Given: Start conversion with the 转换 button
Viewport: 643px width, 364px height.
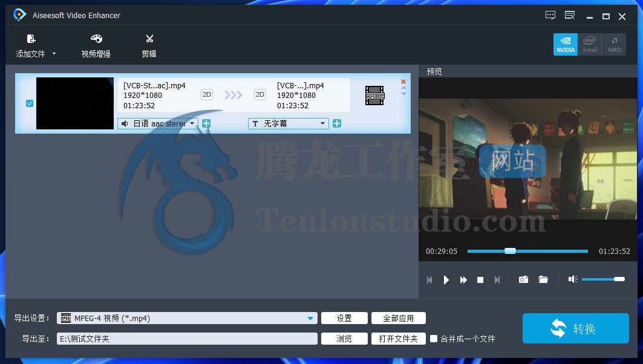Looking at the screenshot, I should [575, 328].
